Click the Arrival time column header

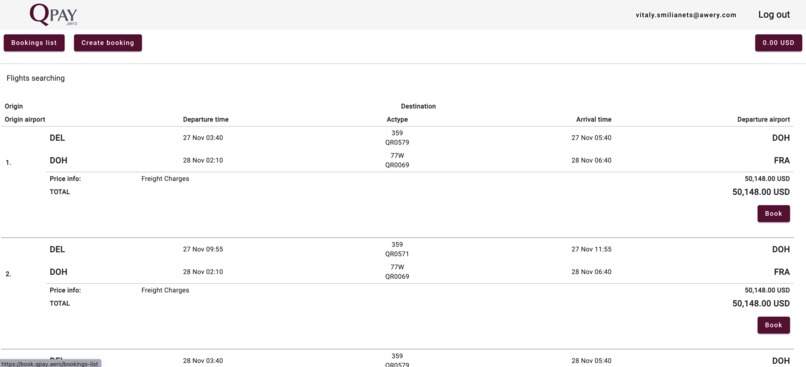(594, 119)
